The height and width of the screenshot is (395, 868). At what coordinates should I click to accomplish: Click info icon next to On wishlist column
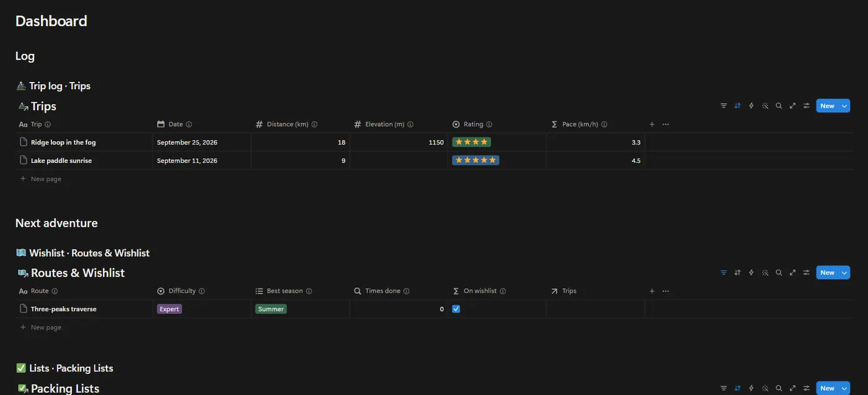[x=503, y=291]
